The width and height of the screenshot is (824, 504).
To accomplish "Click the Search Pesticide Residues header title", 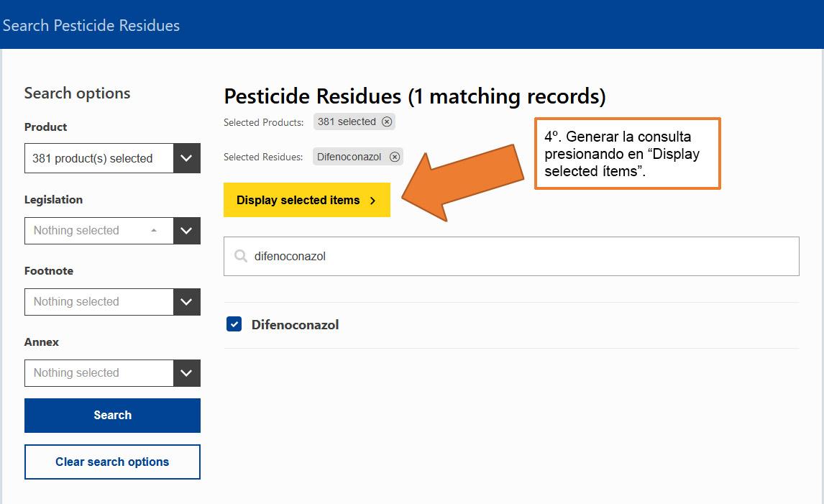I will click(x=91, y=25).
